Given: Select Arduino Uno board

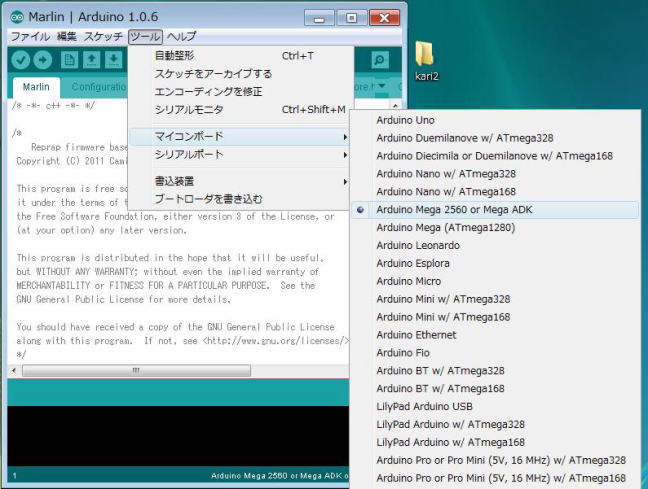Looking at the screenshot, I should 495,120.
